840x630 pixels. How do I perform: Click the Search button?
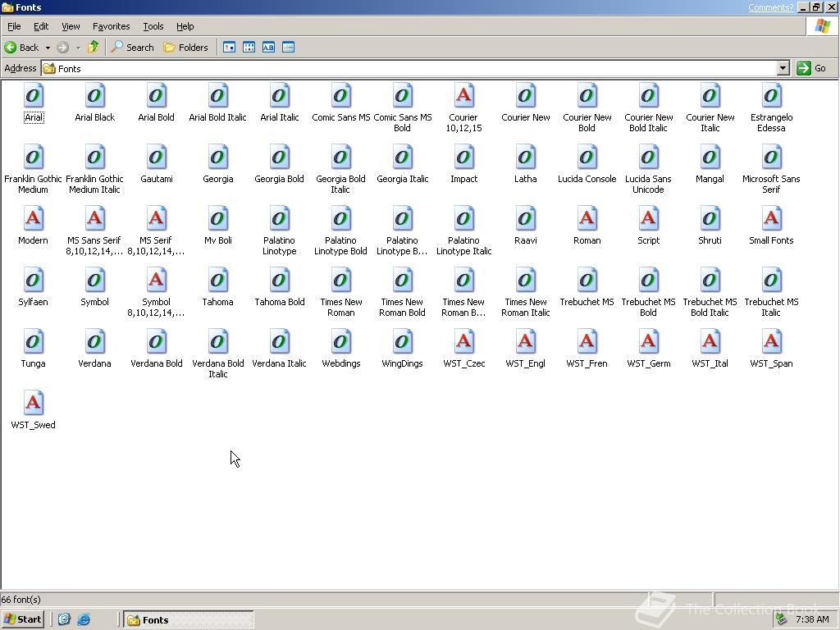tap(132, 47)
